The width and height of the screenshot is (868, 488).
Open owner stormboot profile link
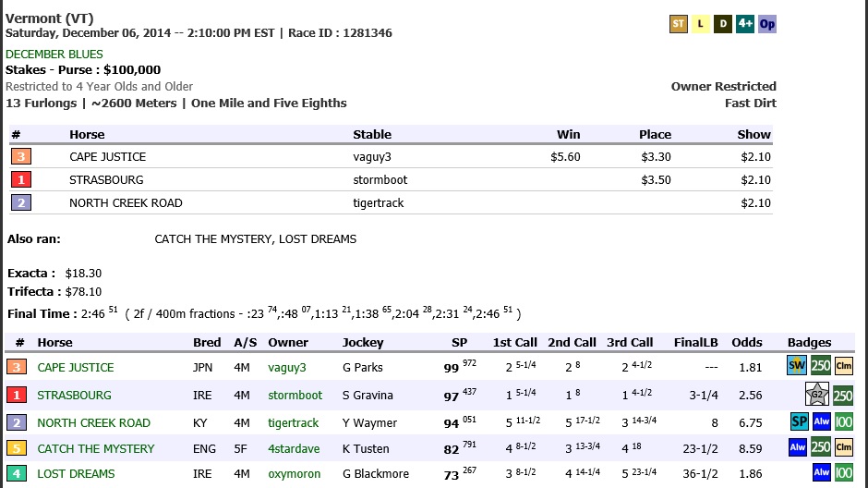tap(295, 395)
